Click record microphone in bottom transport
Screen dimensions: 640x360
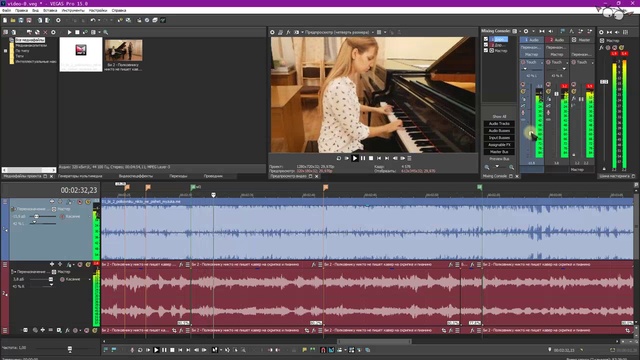pos(132,350)
